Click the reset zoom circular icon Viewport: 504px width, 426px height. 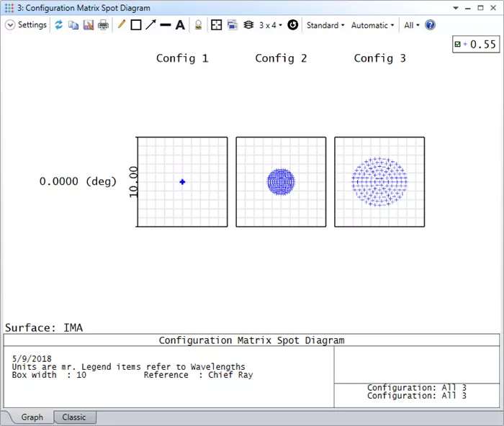click(293, 25)
